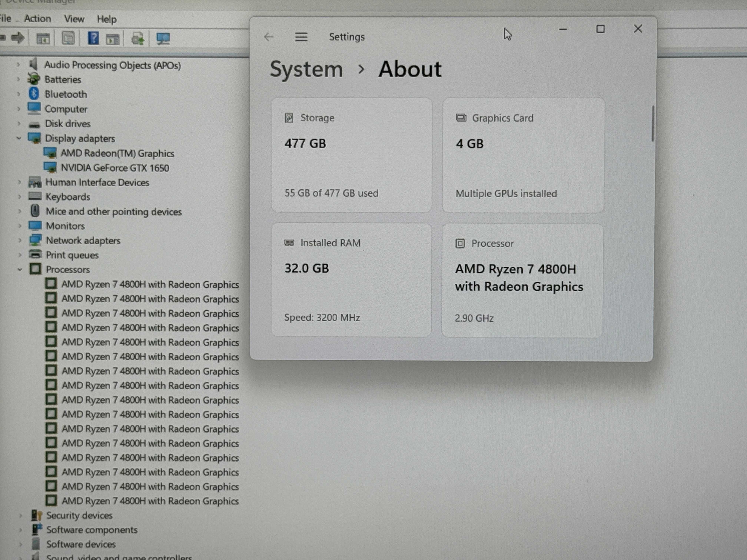Expand the Software components node

(x=20, y=530)
